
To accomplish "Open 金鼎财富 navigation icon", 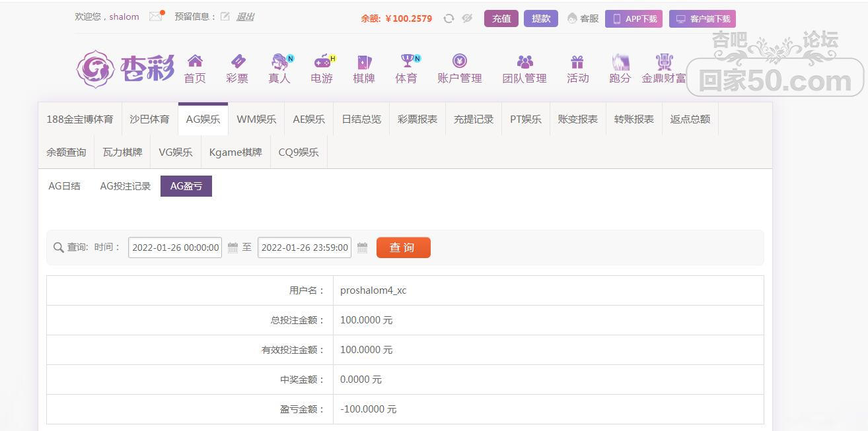I will coord(664,62).
